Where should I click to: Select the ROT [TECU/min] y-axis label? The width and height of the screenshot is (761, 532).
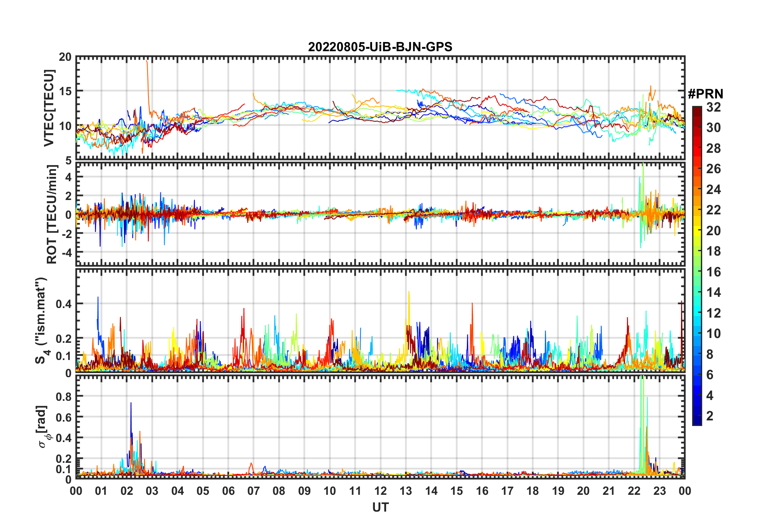point(52,214)
